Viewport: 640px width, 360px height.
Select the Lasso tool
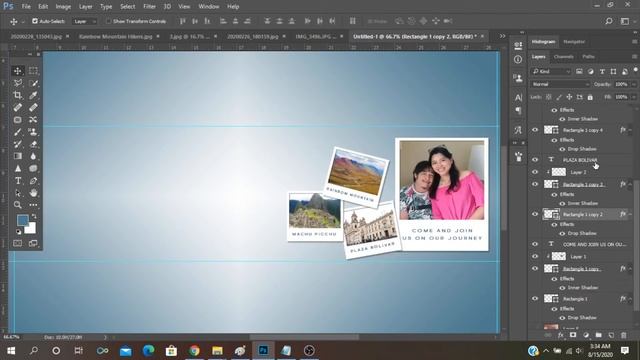pyautogui.click(x=18, y=83)
